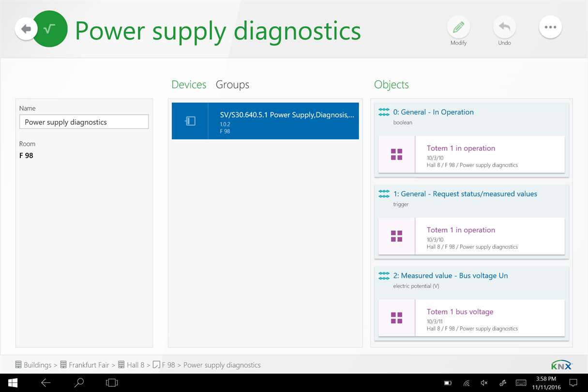This screenshot has width=588, height=392.
Task: Click the wave icon of object 0
Action: pos(384,112)
